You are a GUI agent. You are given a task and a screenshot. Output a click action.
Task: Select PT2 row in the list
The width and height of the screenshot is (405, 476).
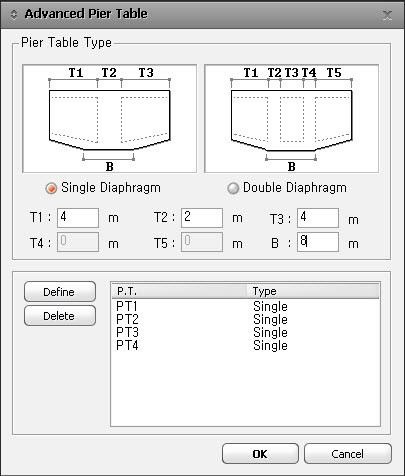(x=246, y=319)
